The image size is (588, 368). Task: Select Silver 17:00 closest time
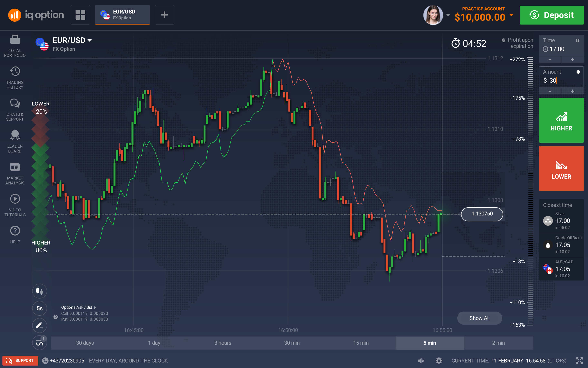coord(561,221)
